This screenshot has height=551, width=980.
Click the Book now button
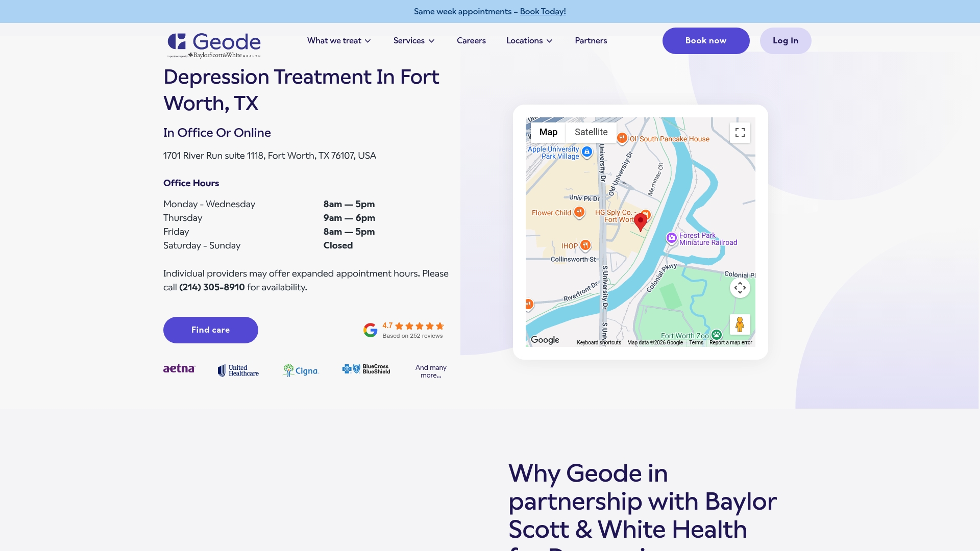click(x=706, y=41)
